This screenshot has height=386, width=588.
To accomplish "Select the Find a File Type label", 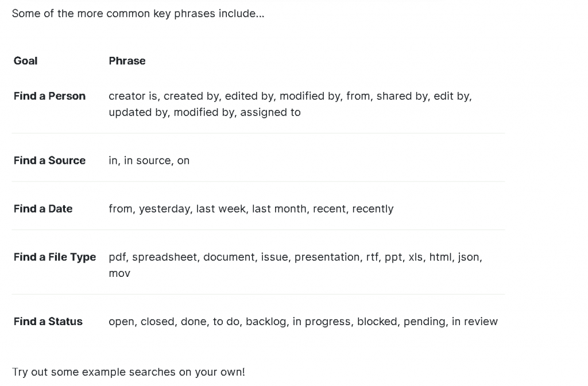I will [55, 257].
